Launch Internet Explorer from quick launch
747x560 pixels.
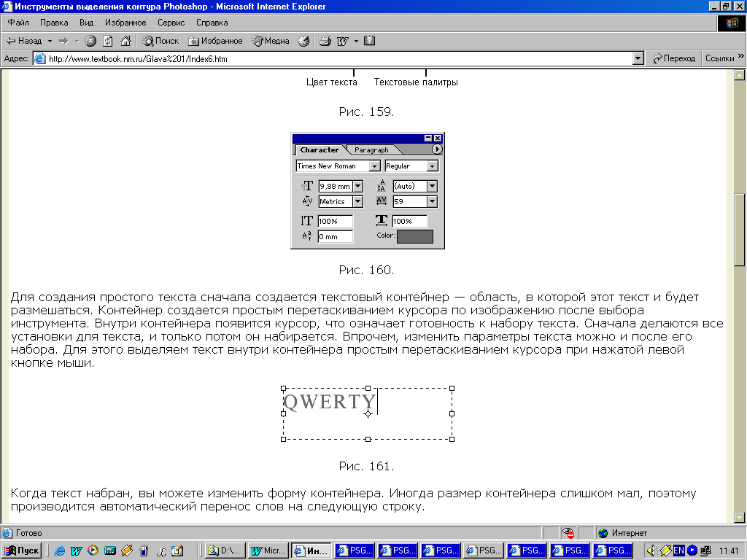coord(60,551)
